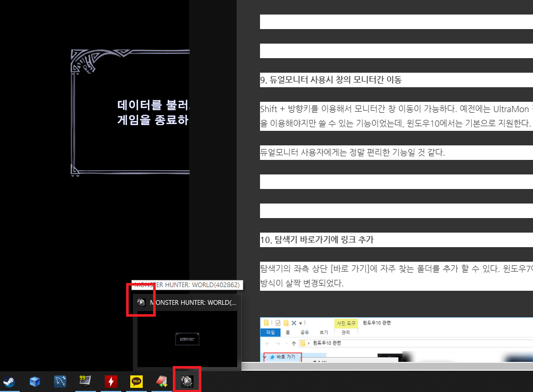Viewport: 533px width, 392px height.
Task: Click the up-one-level arrow in Explorer
Action: coord(294,343)
